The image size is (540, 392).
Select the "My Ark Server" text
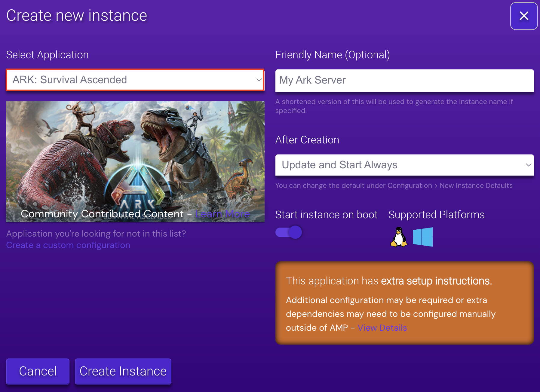312,80
